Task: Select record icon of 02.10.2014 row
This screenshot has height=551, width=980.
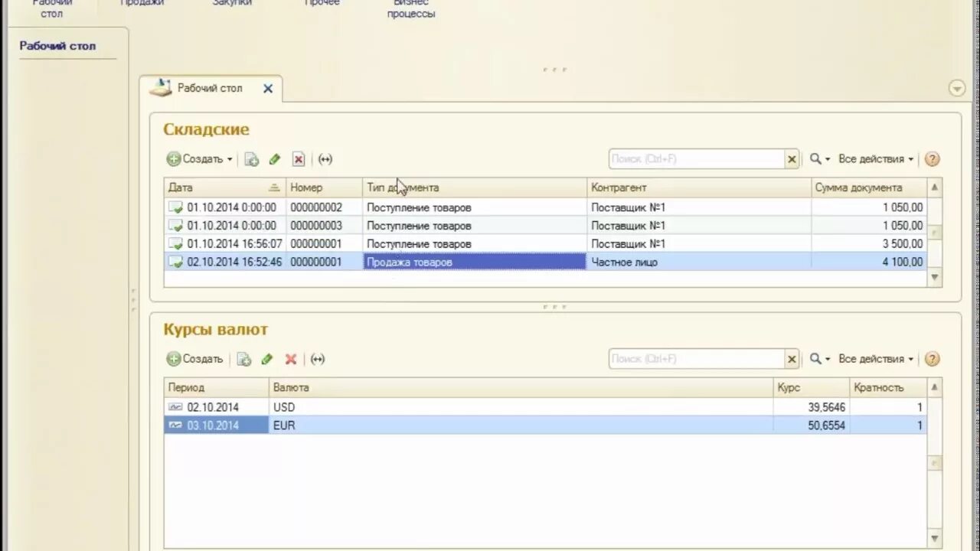Action: [175, 407]
